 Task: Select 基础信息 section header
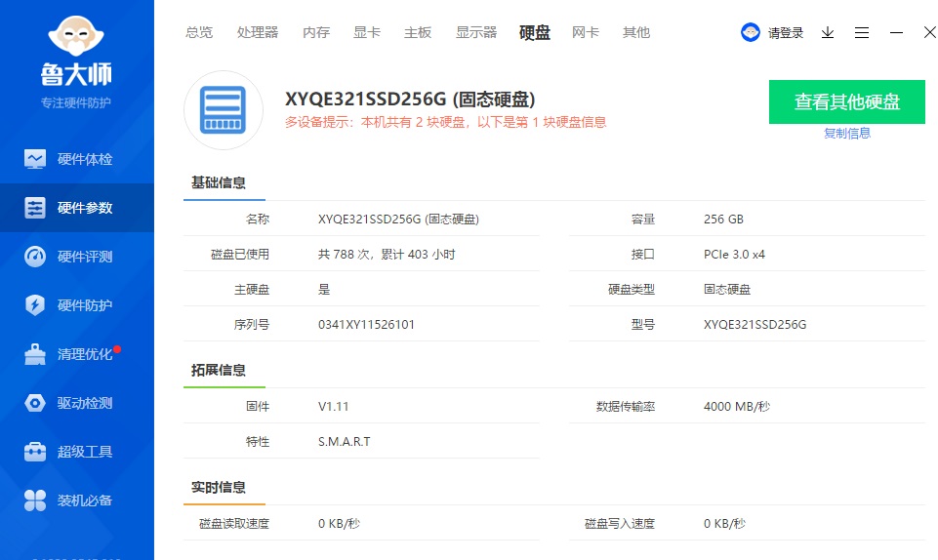click(x=219, y=182)
